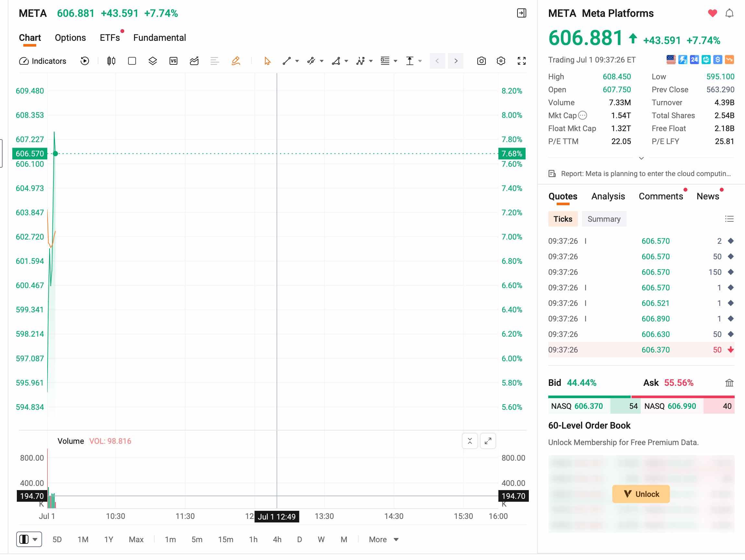Click the Mkt Cap more info icon
745x560 pixels.
582,116
